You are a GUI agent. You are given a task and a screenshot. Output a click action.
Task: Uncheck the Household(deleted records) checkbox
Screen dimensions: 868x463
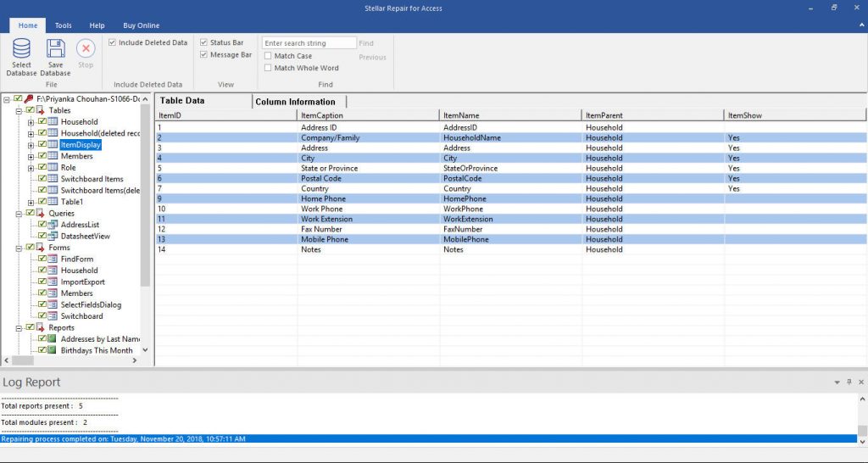pos(42,133)
